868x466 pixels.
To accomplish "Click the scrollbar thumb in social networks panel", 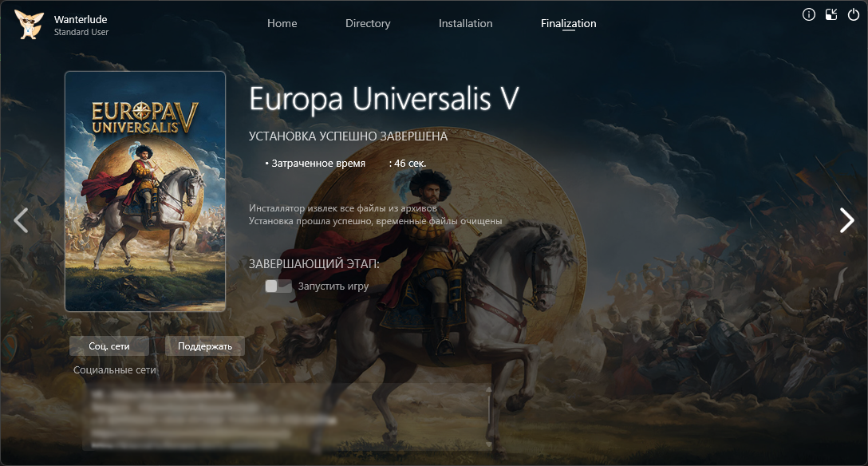I will [x=488, y=409].
